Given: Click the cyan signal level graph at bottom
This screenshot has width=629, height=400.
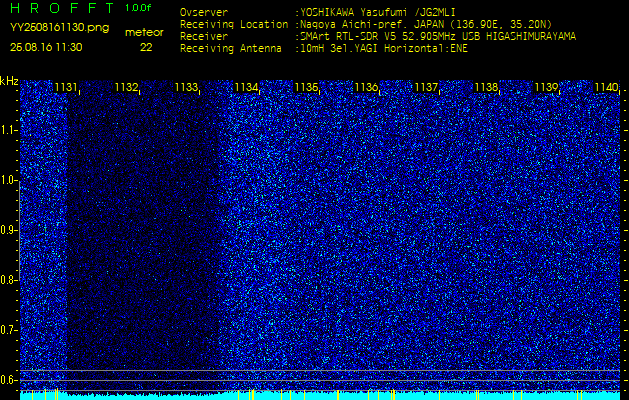Looking at the screenshot, I should click(x=320, y=395).
